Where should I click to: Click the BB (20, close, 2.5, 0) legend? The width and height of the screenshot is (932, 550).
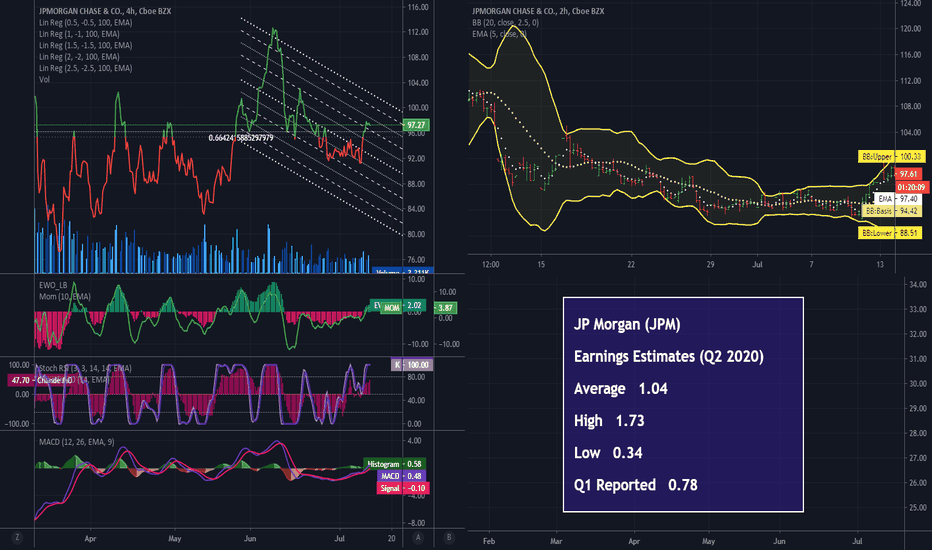(505, 23)
